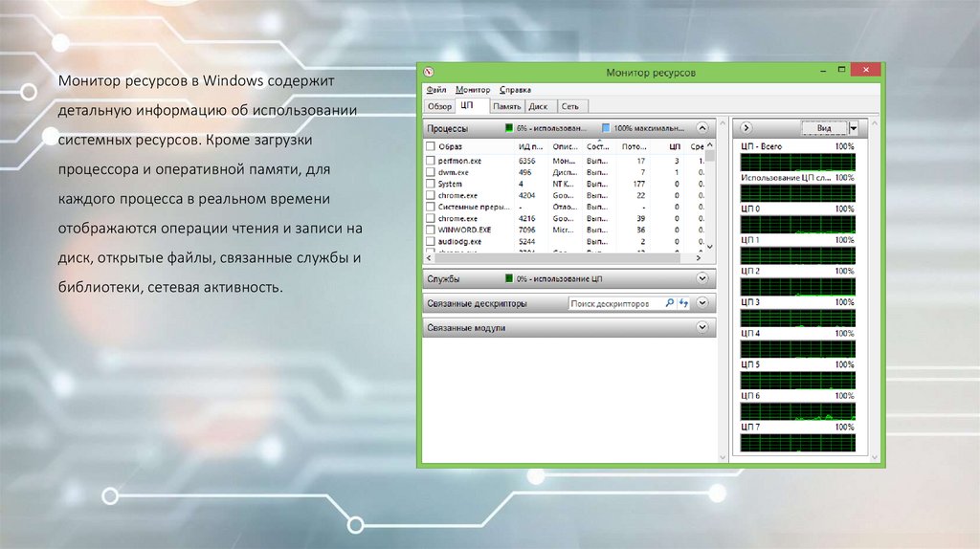Click the green indicator in Службы header
980x549 pixels.
pos(509,278)
